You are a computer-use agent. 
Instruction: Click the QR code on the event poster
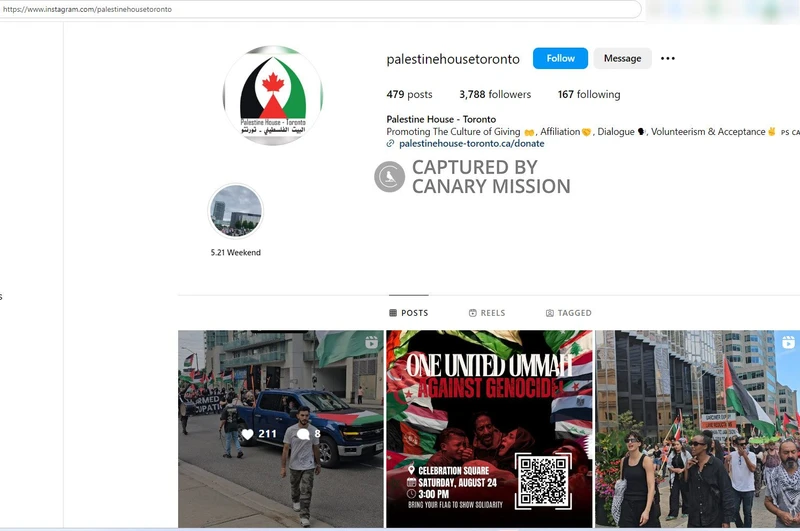(543, 481)
